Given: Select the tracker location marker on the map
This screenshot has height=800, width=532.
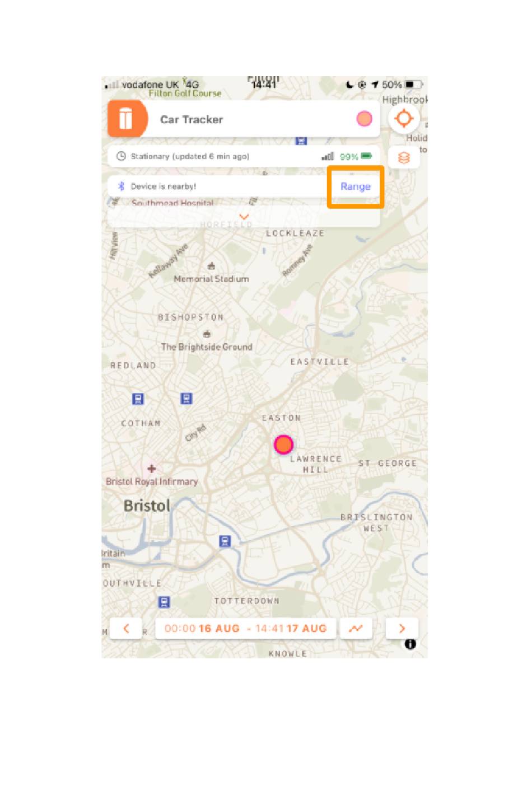Looking at the screenshot, I should point(283,445).
